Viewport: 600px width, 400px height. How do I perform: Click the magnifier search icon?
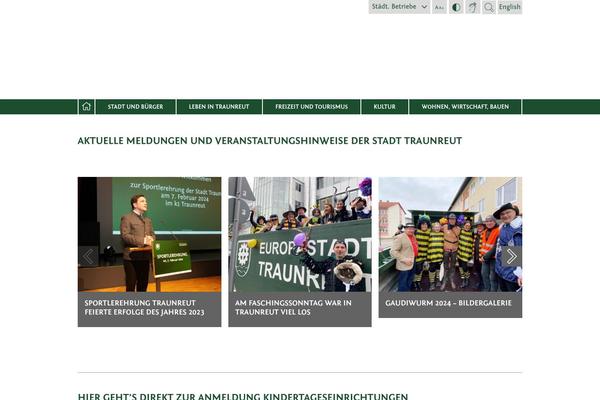(x=489, y=7)
